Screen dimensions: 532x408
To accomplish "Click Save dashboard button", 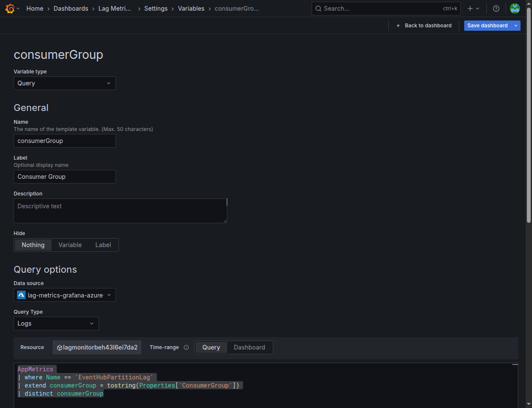I will (x=488, y=26).
